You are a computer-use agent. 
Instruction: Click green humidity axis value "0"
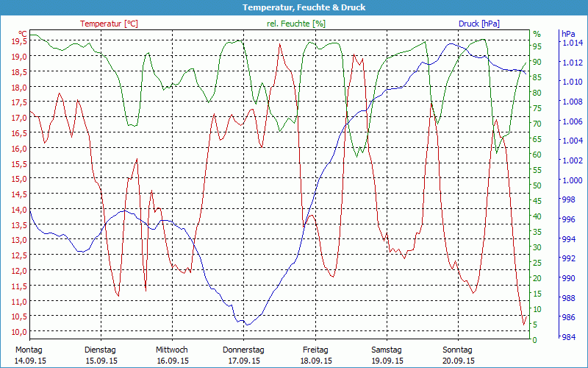[535, 340]
